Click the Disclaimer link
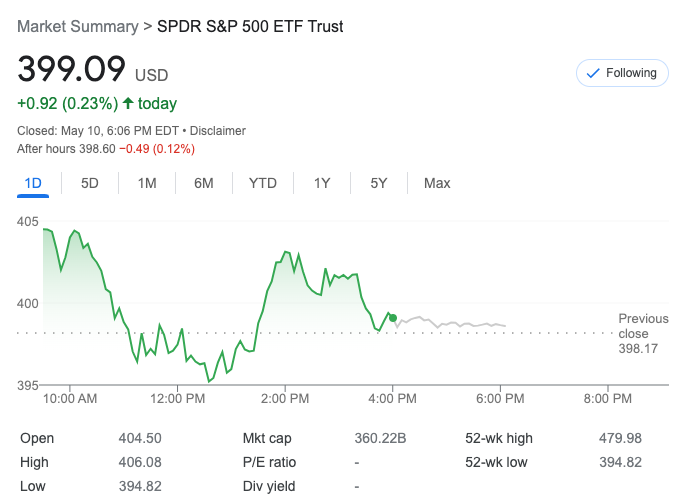The height and width of the screenshot is (504, 691). coord(218,131)
